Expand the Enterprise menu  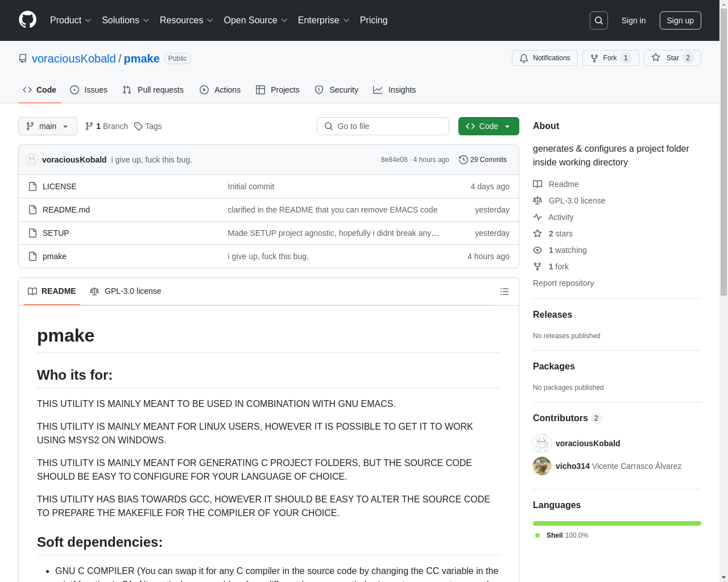click(324, 20)
